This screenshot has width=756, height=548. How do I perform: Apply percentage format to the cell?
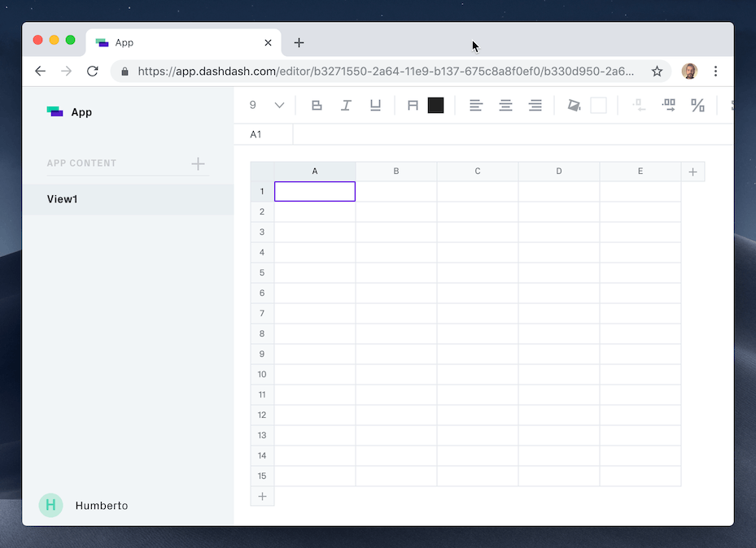point(697,105)
